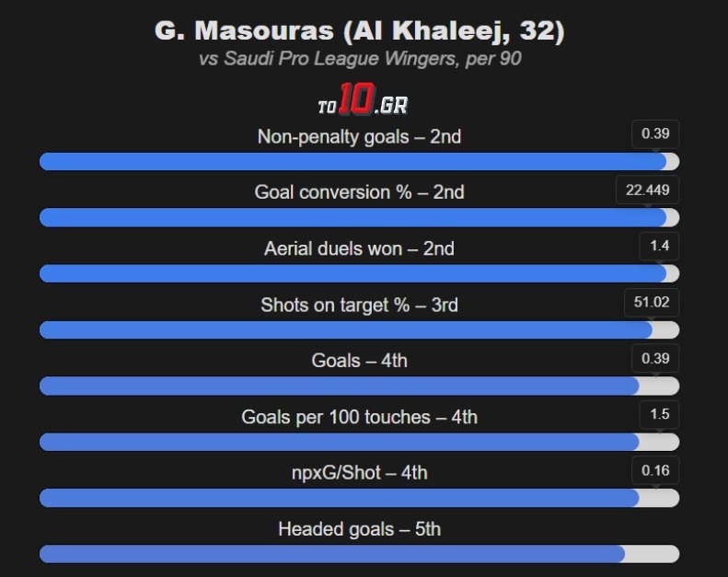The width and height of the screenshot is (728, 577).
Task: Click the npxG/Shot progress bar
Action: [x=359, y=499]
